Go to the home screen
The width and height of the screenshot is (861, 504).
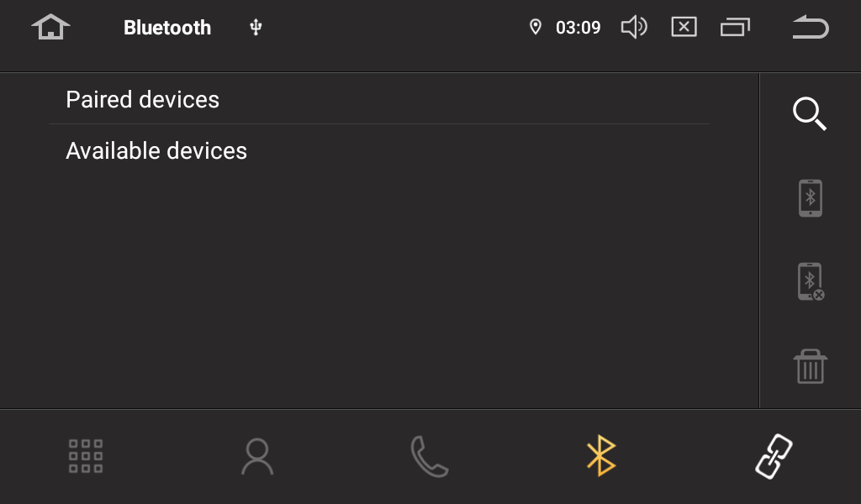point(50,28)
